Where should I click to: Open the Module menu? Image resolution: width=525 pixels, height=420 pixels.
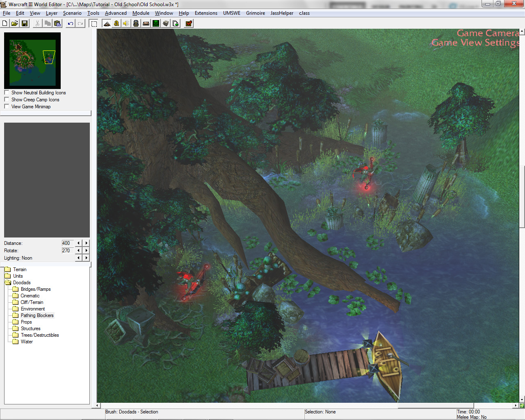pyautogui.click(x=141, y=13)
